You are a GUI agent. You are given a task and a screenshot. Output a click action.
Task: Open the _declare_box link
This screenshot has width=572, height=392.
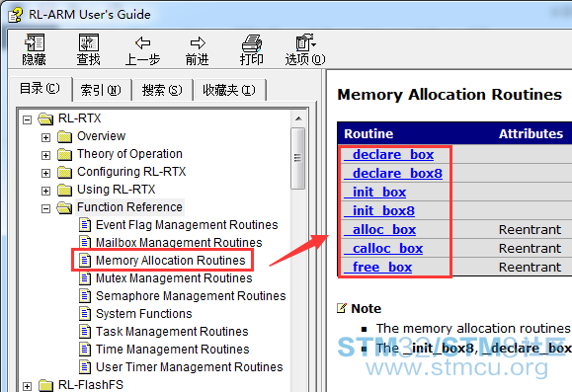[x=389, y=155]
